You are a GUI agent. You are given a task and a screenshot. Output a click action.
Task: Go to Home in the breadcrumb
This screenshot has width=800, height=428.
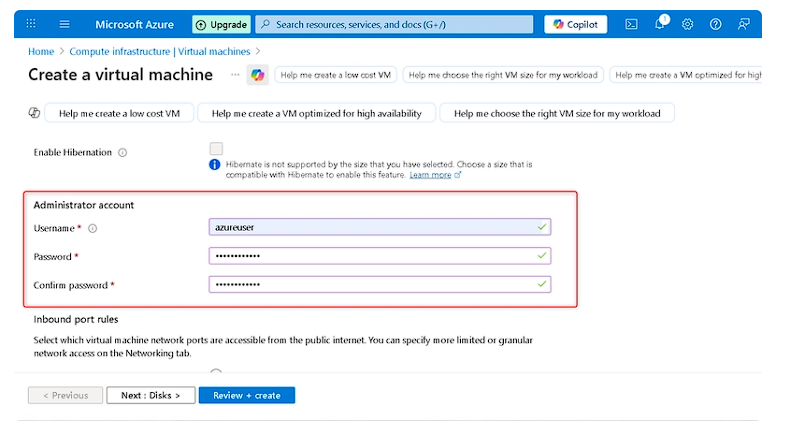41,50
